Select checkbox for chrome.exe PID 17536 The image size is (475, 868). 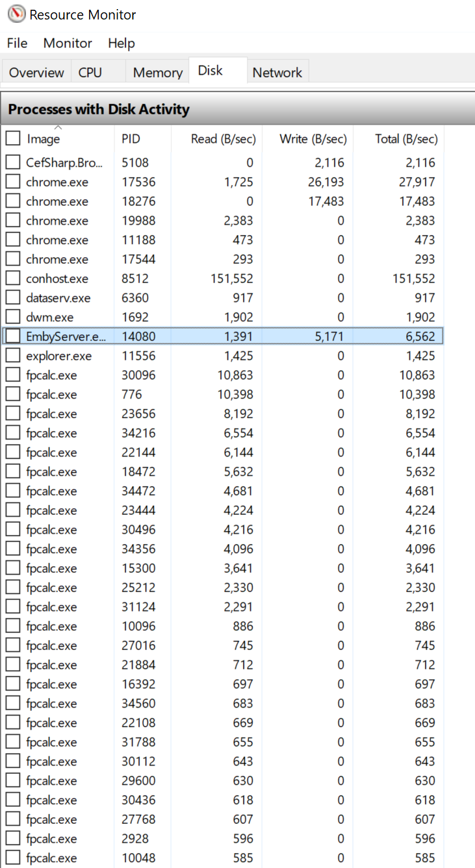click(13, 182)
